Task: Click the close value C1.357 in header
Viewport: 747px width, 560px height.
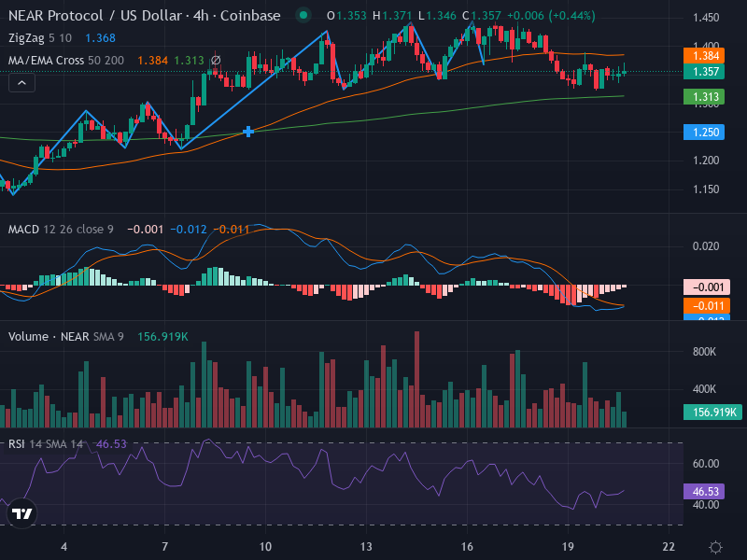Action: pos(481,16)
